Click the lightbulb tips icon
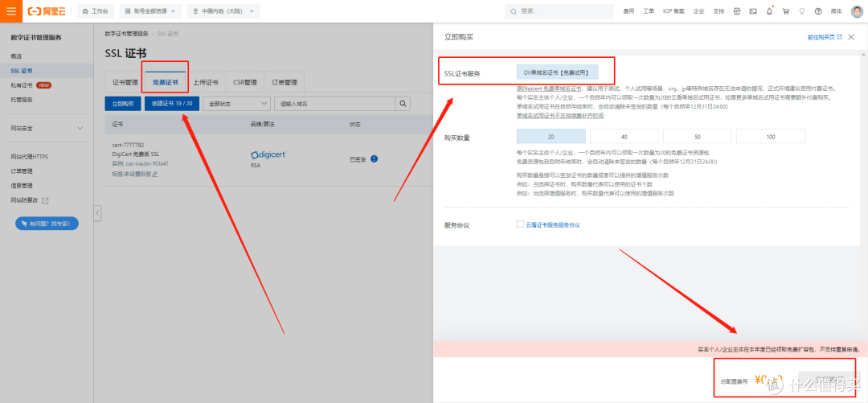This screenshot has width=868, height=403. coord(801,11)
